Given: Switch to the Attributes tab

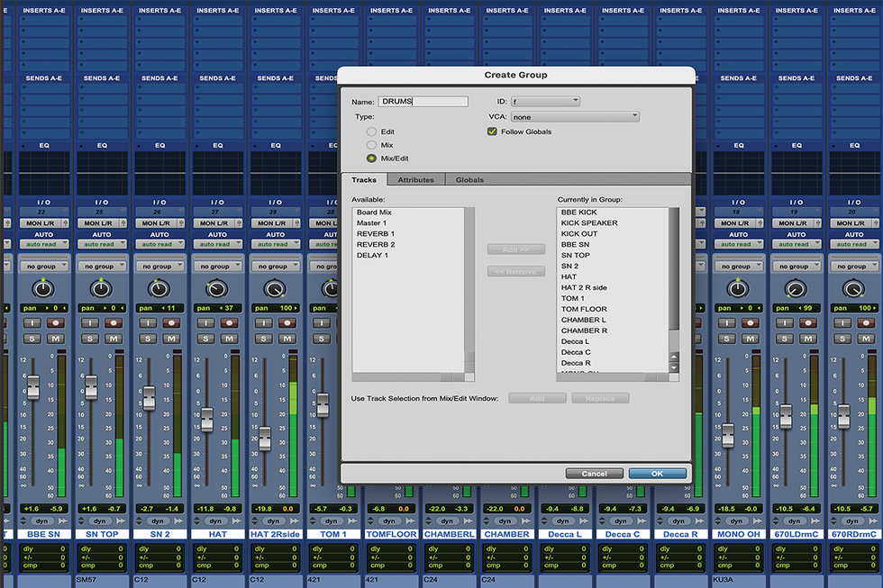Looking at the screenshot, I should 415,180.
